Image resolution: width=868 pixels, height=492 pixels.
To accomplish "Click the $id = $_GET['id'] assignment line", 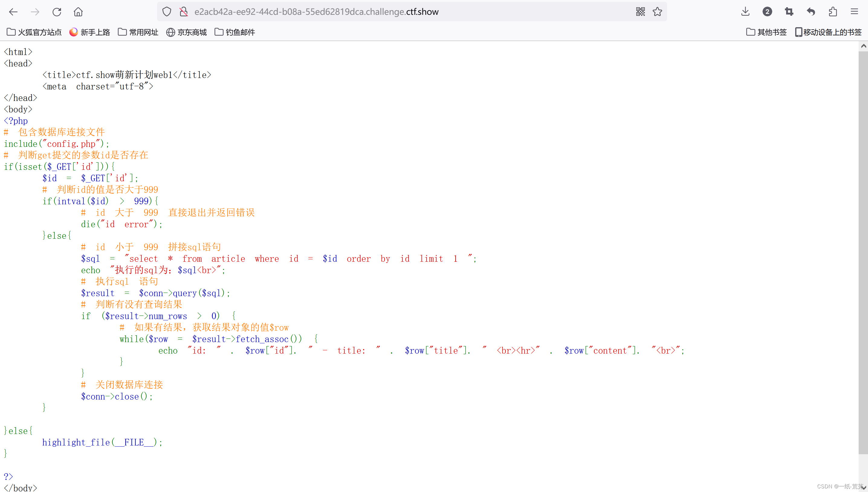I will [x=90, y=178].
